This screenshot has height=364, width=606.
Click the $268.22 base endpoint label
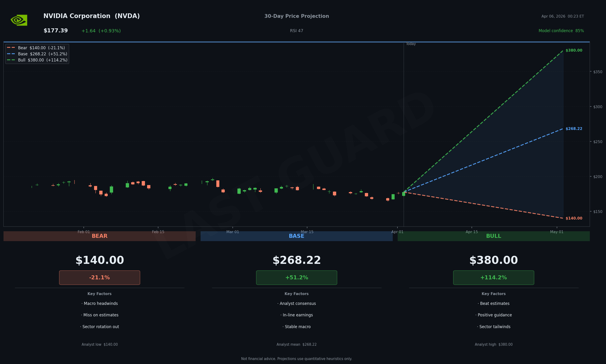click(x=574, y=129)
